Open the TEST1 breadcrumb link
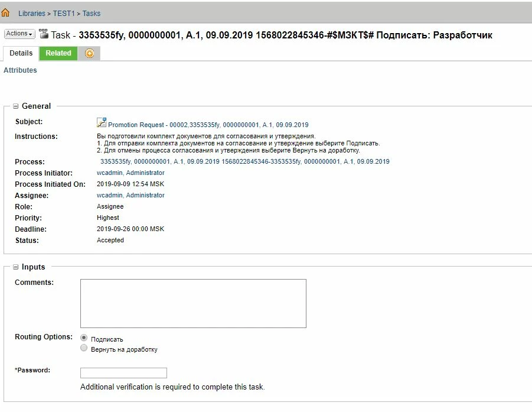 click(x=64, y=13)
